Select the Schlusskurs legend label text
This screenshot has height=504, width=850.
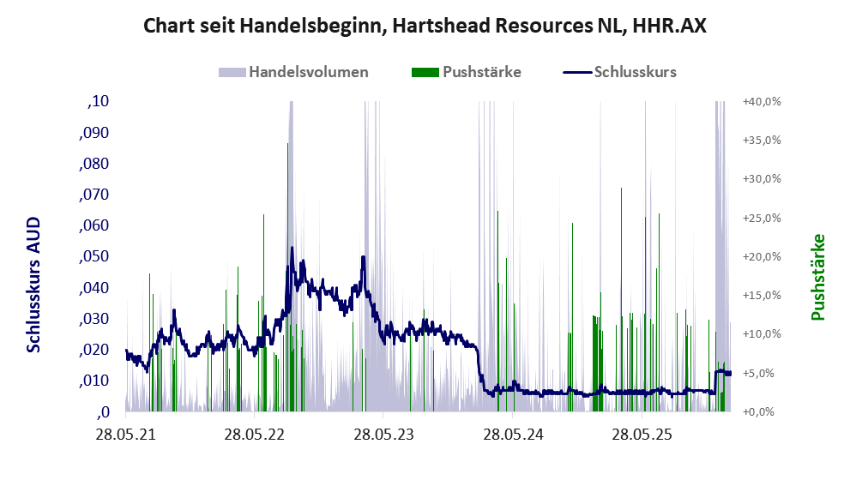pyautogui.click(x=636, y=72)
